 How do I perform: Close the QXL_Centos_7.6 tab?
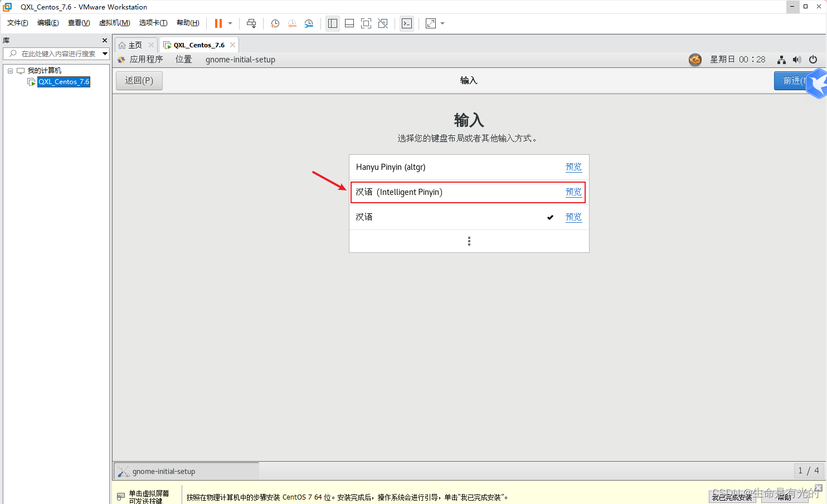coord(232,45)
